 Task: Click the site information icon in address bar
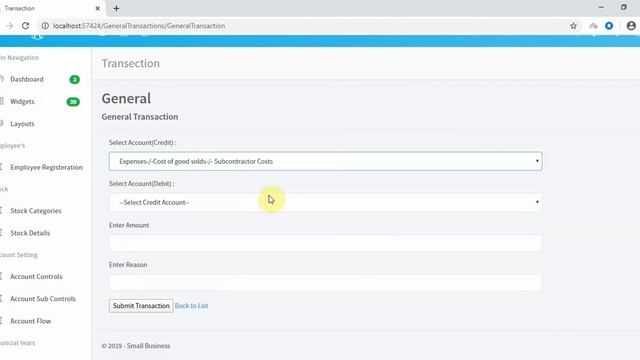coord(45,26)
